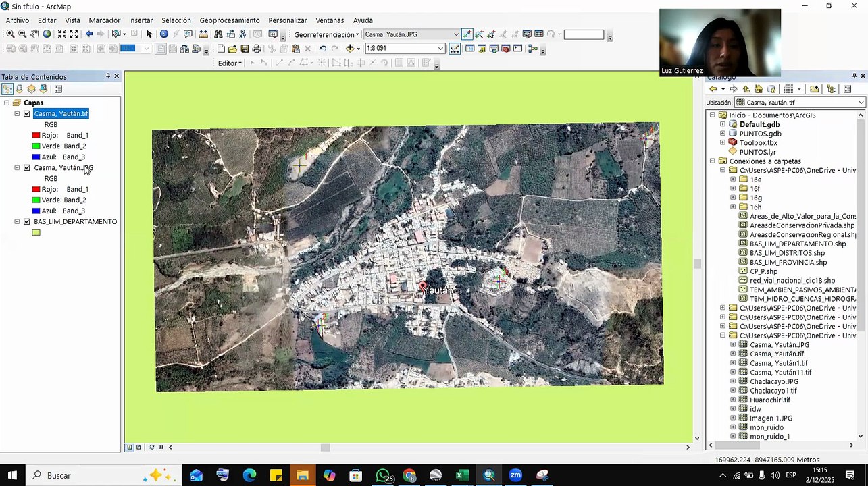This screenshot has width=868, height=486.
Task: Save the map document
Action: [245, 49]
